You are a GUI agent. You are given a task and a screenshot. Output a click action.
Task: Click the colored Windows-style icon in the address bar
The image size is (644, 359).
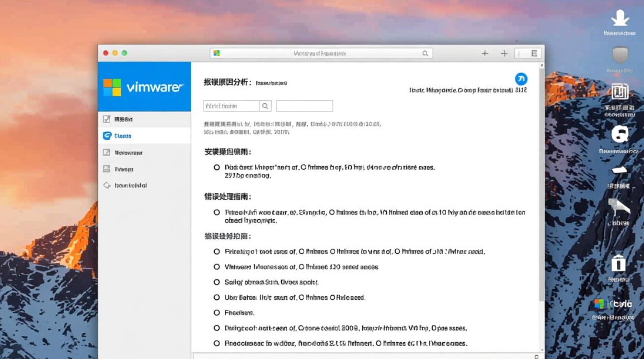[x=217, y=54]
